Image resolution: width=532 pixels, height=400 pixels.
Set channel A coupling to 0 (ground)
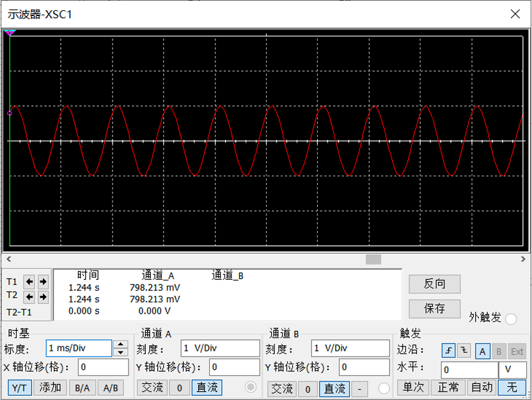[180, 388]
